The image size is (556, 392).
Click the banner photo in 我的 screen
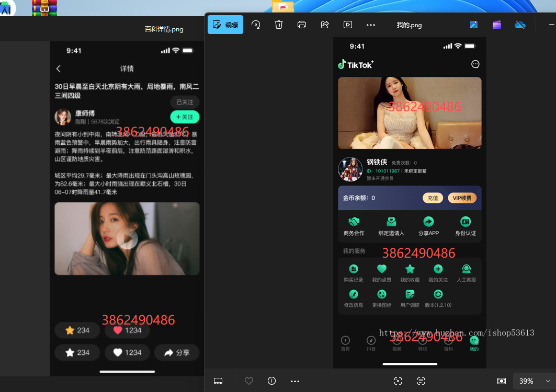click(x=410, y=113)
